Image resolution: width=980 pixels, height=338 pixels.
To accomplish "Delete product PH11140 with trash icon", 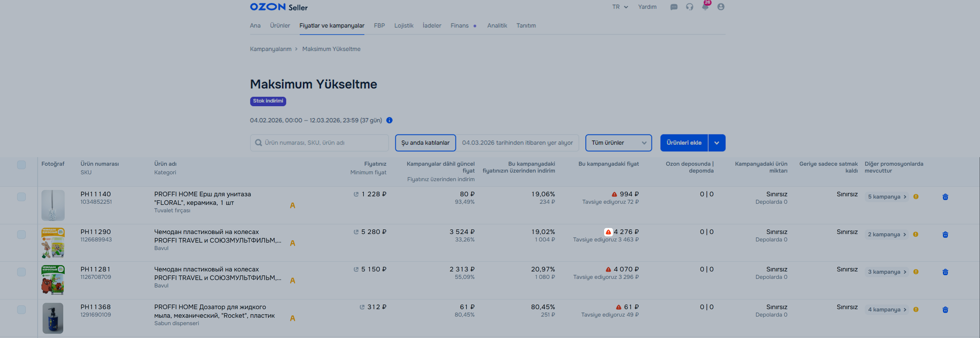I will tap(945, 197).
